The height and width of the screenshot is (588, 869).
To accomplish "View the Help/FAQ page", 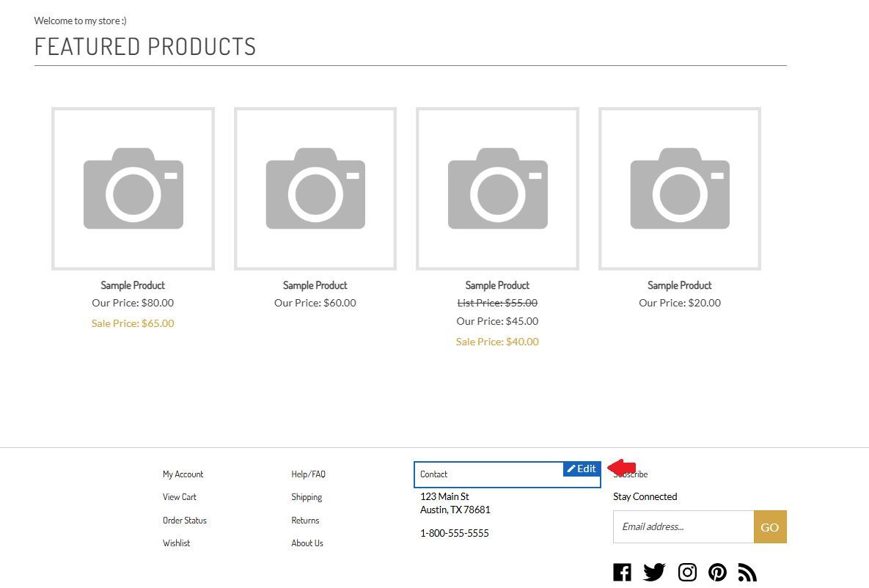I will point(308,474).
